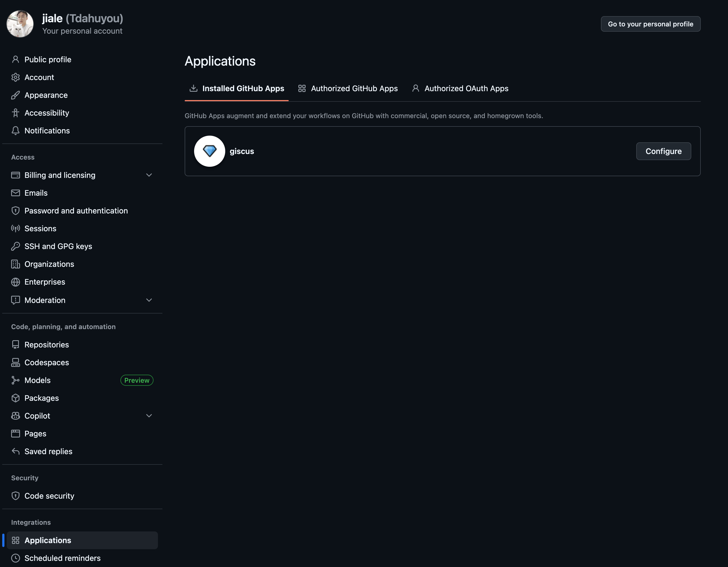Click the Codespaces icon in sidebar
Viewport: 728px width, 567px height.
click(x=15, y=362)
